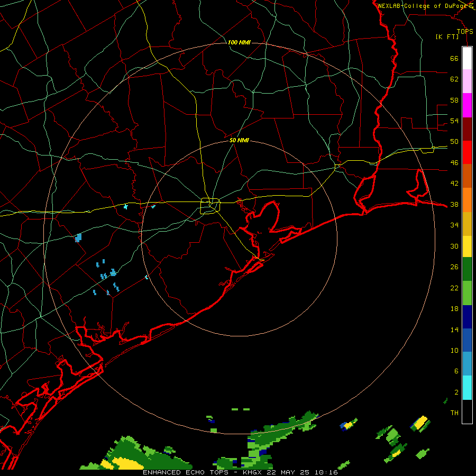The image size is (476, 476).
Task: Click the "26" legend value
Action: (454, 267)
